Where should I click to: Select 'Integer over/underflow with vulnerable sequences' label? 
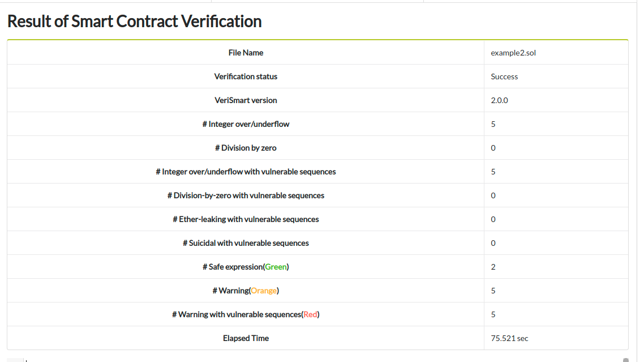(246, 172)
